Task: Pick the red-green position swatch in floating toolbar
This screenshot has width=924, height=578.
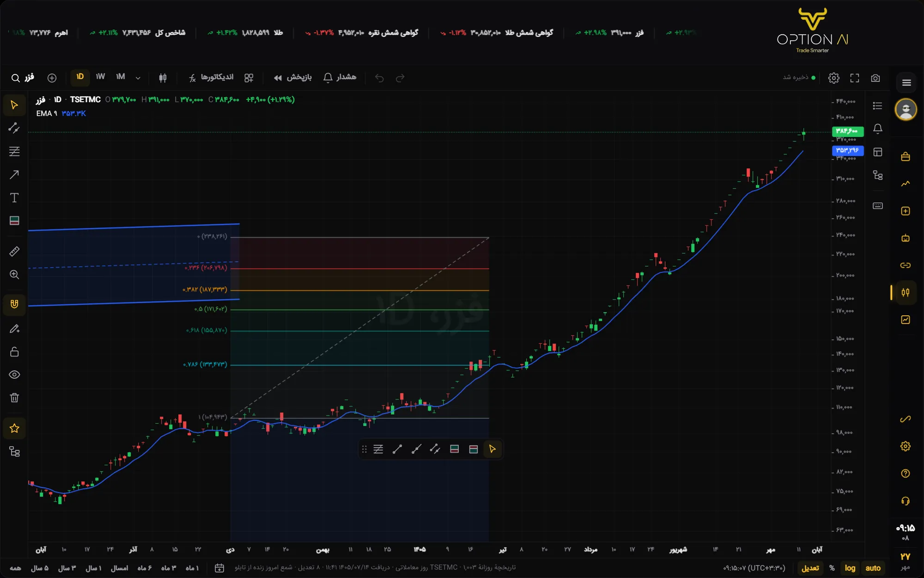Action: [x=473, y=449]
